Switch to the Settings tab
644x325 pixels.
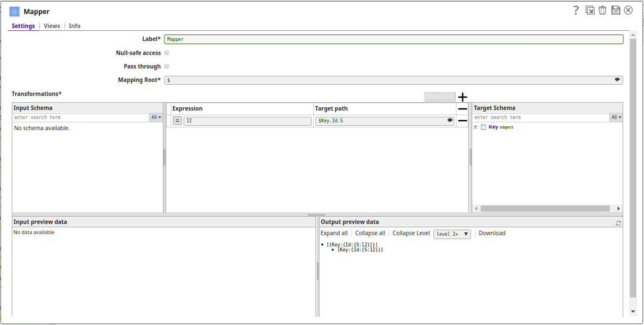click(23, 26)
